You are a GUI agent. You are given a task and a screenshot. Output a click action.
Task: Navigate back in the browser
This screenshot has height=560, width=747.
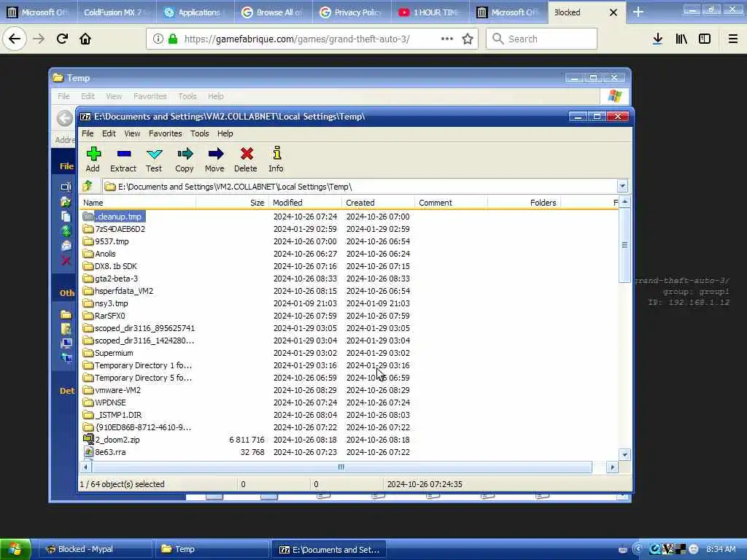[15, 39]
